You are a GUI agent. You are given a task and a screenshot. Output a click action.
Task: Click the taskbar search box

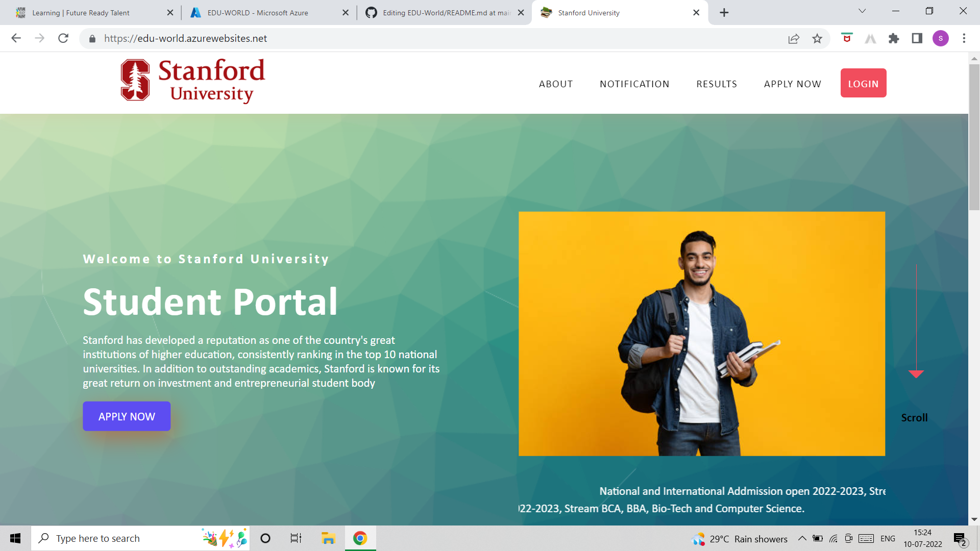coord(140,538)
